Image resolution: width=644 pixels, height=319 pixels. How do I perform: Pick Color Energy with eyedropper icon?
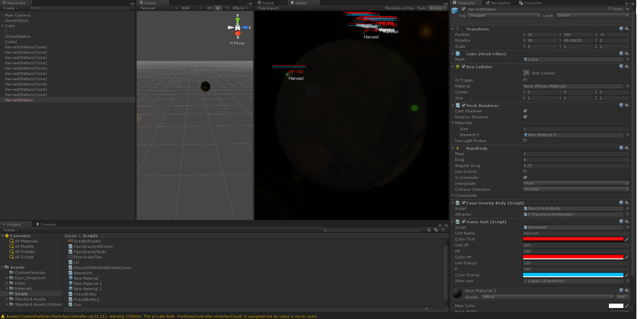627,275
